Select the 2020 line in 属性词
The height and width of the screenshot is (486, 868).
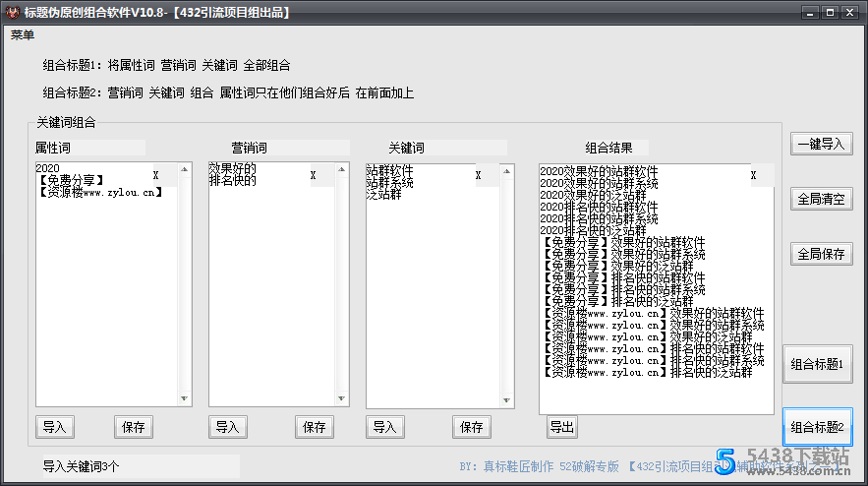pyautogui.click(x=47, y=168)
